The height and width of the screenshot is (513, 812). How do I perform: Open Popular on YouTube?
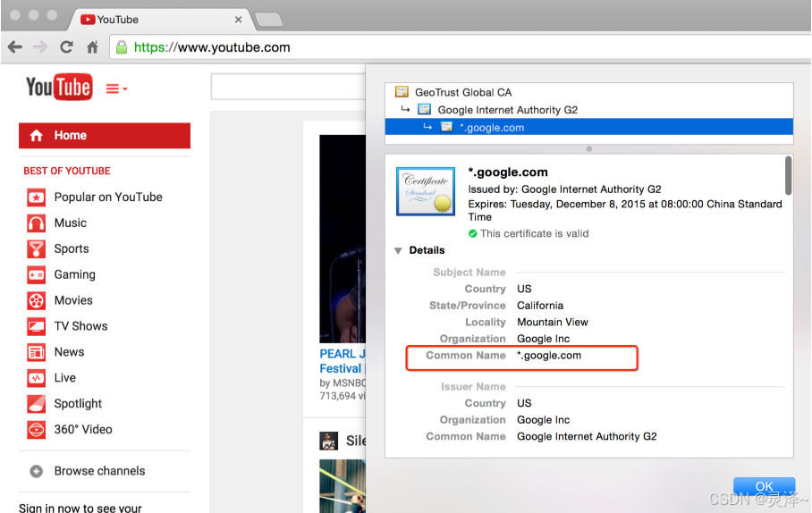(x=108, y=198)
